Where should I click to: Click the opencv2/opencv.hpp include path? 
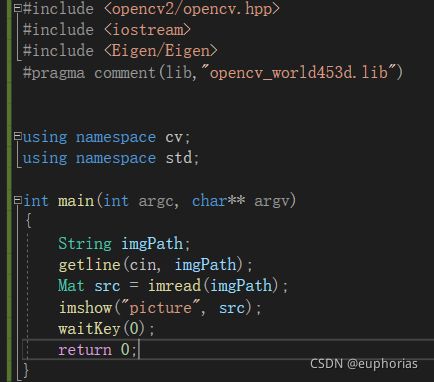tap(192, 9)
